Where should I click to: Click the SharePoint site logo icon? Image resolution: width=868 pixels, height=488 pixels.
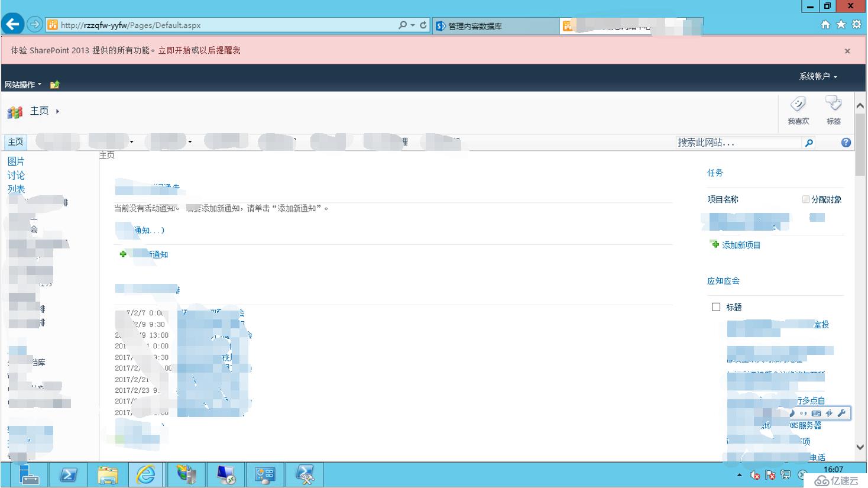point(15,112)
